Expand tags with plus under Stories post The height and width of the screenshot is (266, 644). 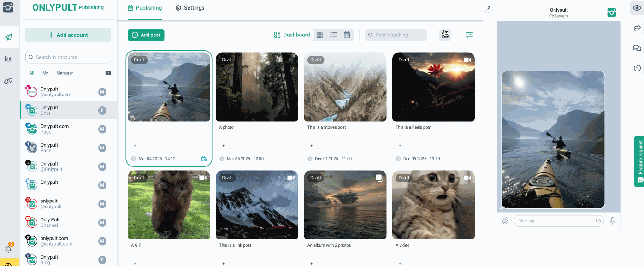(311, 146)
